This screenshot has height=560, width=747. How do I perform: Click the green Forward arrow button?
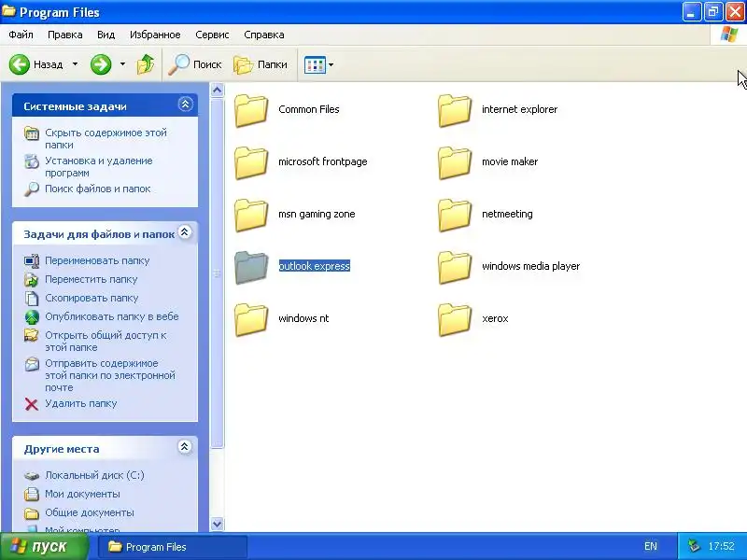coord(101,64)
